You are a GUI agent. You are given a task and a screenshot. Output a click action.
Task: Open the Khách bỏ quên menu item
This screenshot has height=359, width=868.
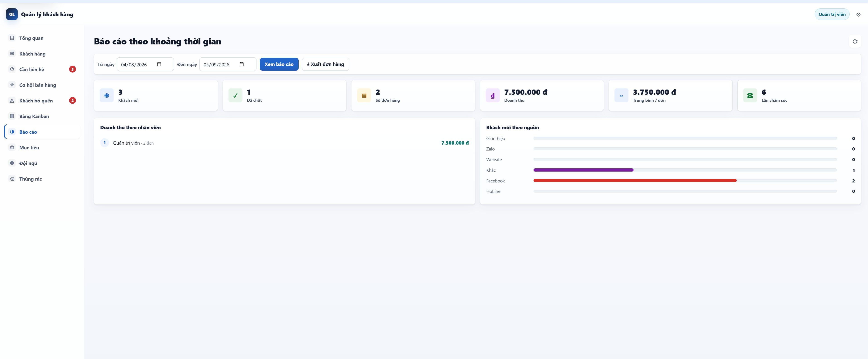pyautogui.click(x=42, y=101)
